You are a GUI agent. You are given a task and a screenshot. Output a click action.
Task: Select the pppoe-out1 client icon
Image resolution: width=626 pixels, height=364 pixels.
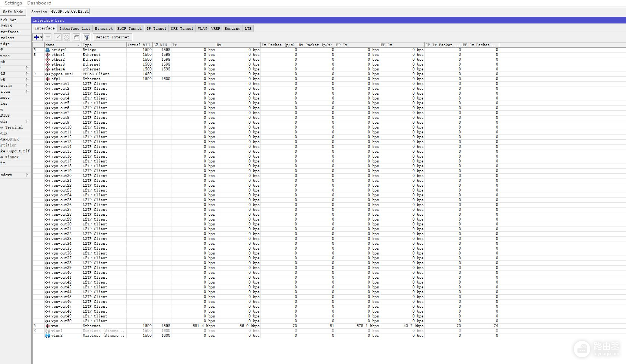tap(48, 74)
